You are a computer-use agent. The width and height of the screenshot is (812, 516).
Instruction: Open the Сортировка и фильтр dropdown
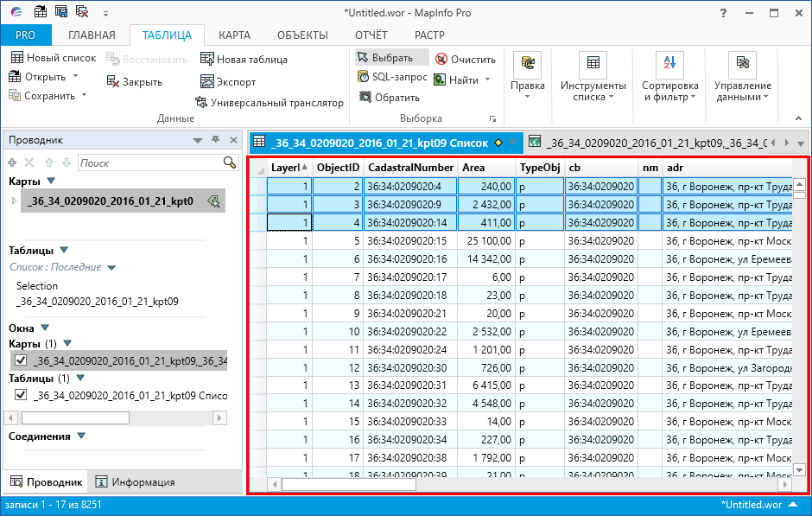click(669, 91)
